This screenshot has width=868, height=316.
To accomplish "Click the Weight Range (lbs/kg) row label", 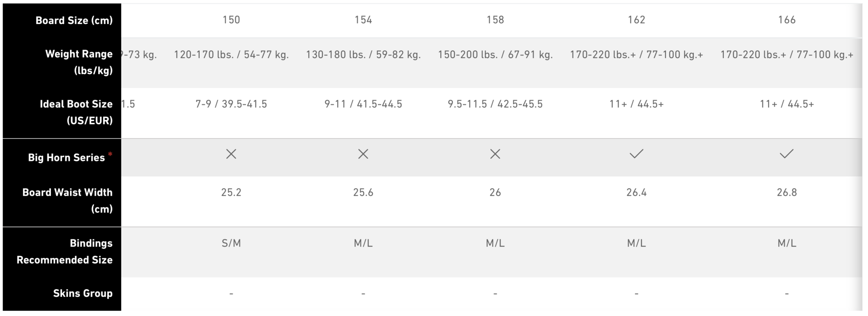I will click(79, 62).
